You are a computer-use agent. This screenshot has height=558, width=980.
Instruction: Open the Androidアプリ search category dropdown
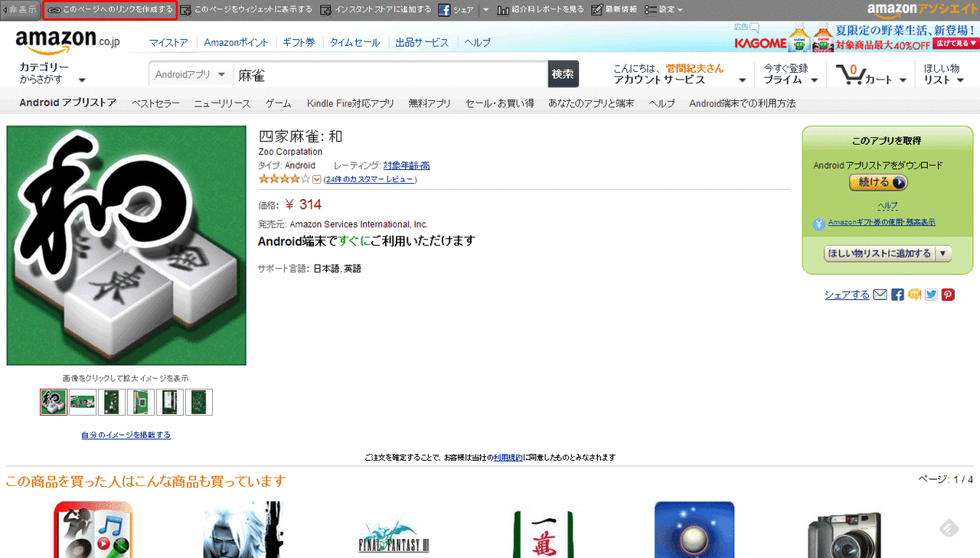[191, 74]
